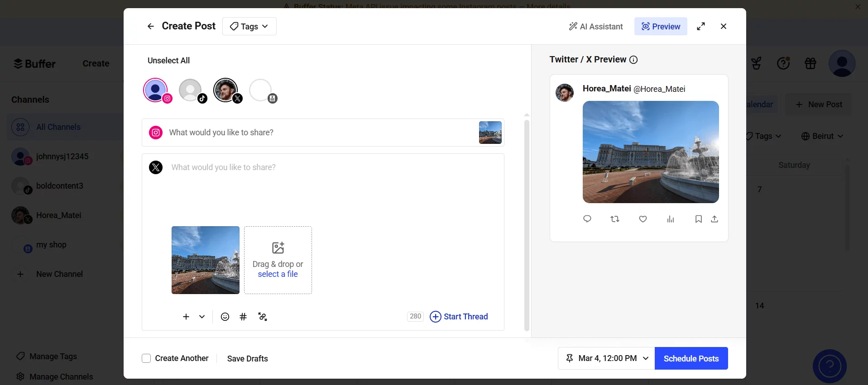The height and width of the screenshot is (385, 868).
Task: Open the AI Assistant
Action: click(596, 26)
